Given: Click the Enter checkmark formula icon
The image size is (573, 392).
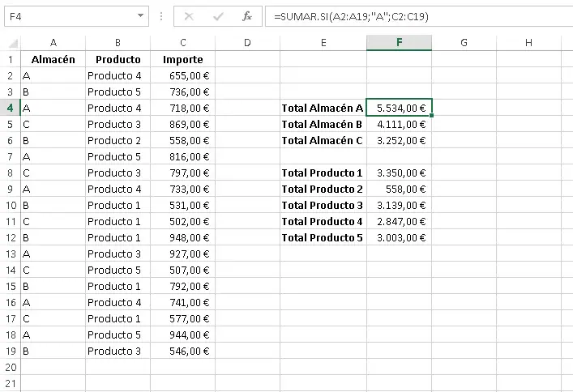Looking at the screenshot, I should pyautogui.click(x=217, y=16).
